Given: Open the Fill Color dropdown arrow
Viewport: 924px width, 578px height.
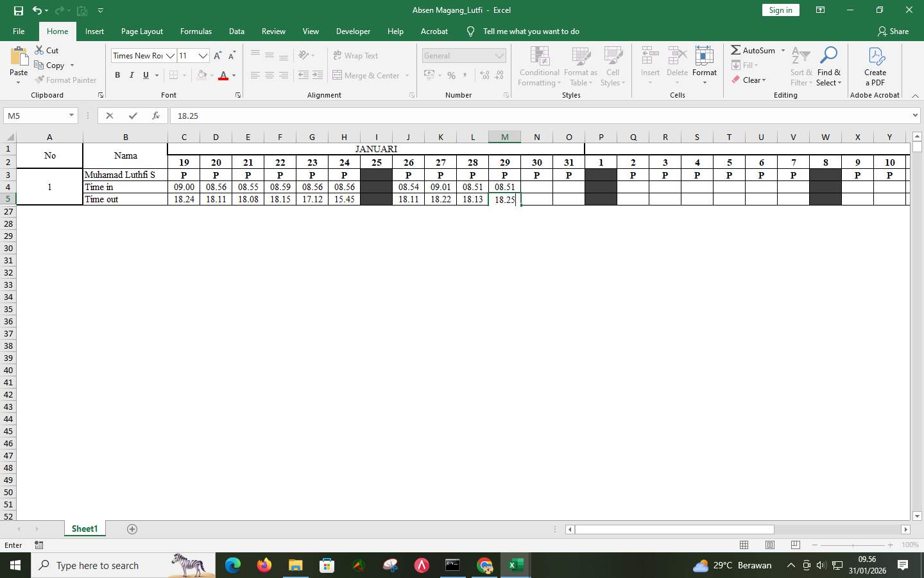Looking at the screenshot, I should point(211,75).
